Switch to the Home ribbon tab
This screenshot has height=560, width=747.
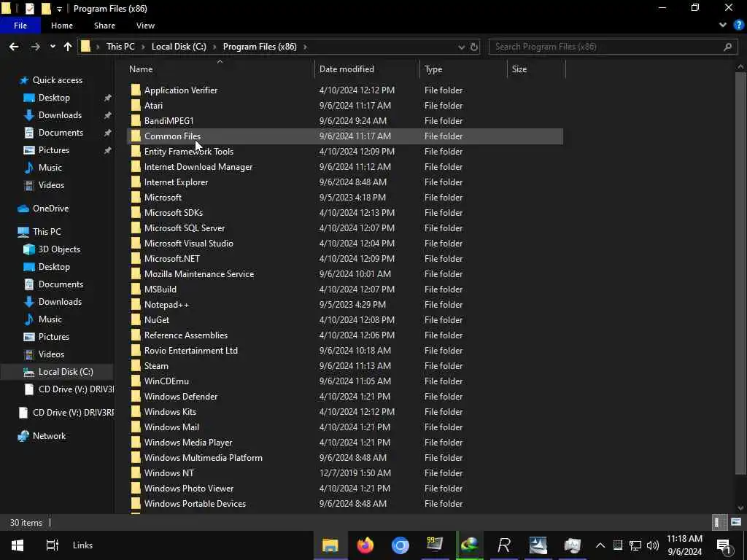tap(62, 26)
